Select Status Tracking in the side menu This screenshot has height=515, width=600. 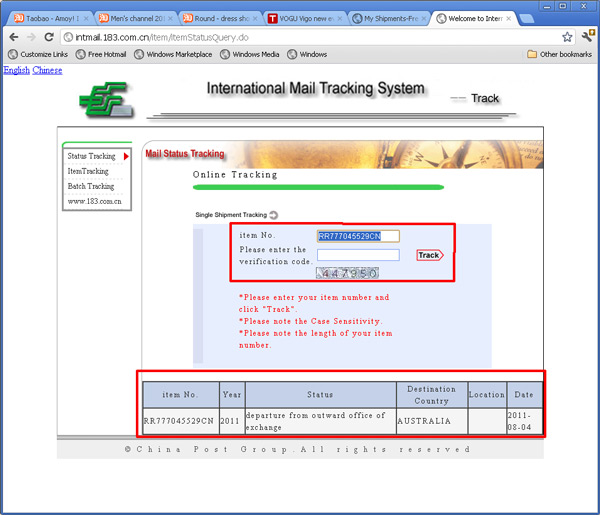(91, 156)
